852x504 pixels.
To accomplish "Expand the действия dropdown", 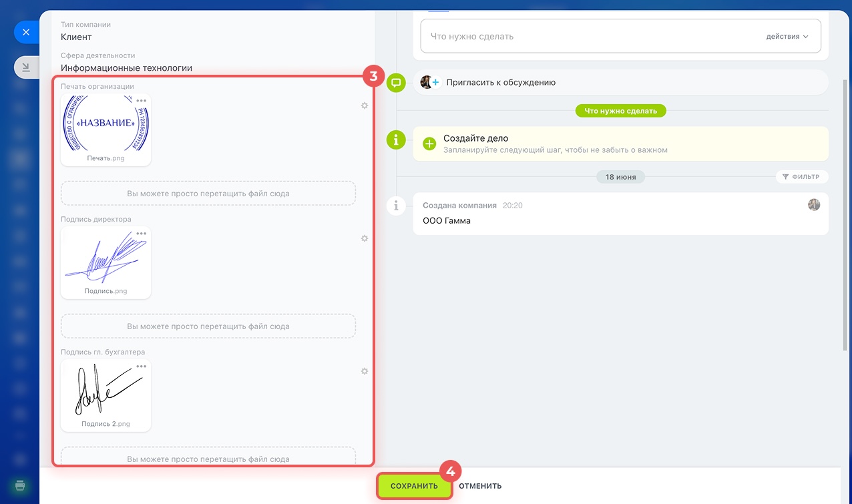I will pyautogui.click(x=787, y=37).
